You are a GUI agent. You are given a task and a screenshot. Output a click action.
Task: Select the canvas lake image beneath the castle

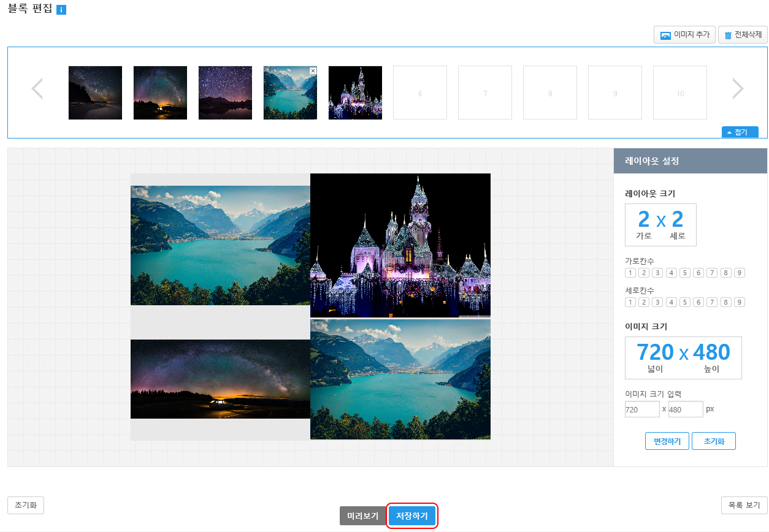click(x=400, y=379)
